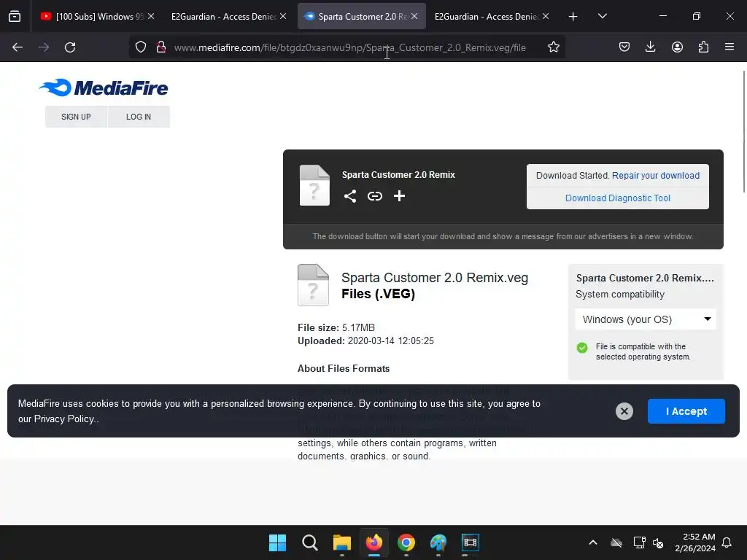Screen dimensions: 747x560
Task: Click the 'Sparta Customer 2.0 Remix.veg' file name
Action: click(x=435, y=278)
